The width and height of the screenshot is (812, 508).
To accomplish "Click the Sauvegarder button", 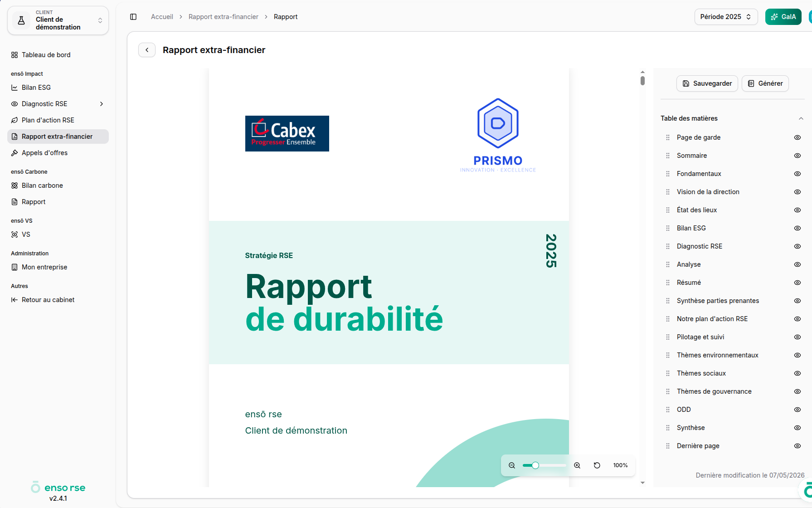I will 707,83.
